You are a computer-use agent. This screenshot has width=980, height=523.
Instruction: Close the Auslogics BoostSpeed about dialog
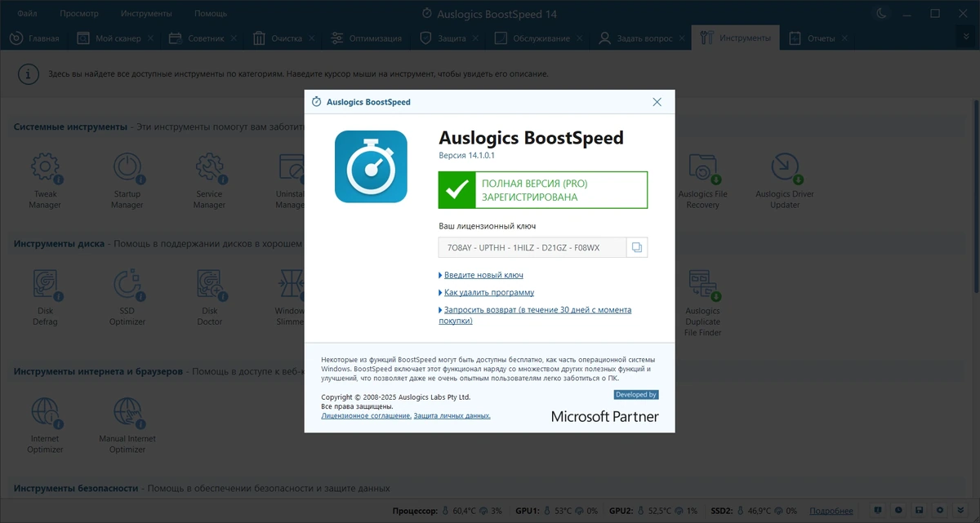[657, 102]
